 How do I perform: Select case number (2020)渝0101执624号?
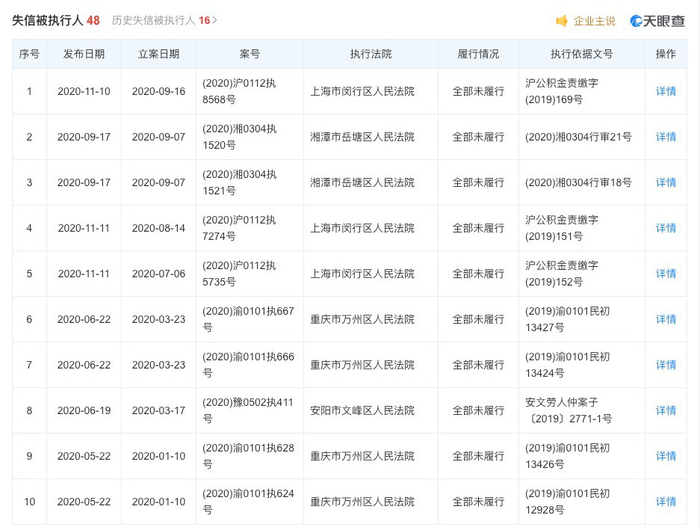(248, 501)
